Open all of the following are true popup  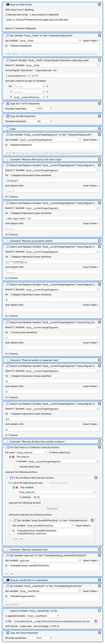(x=27, y=483)
